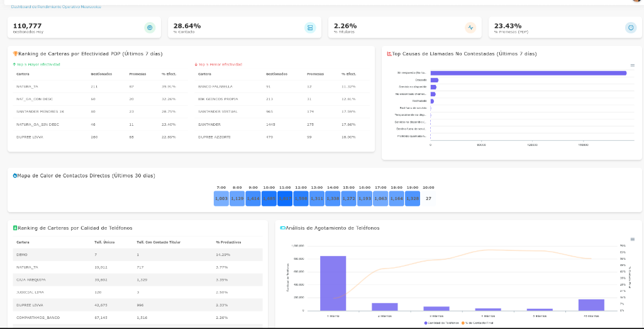Select the 11:00 heatmap cell

pos(285,198)
